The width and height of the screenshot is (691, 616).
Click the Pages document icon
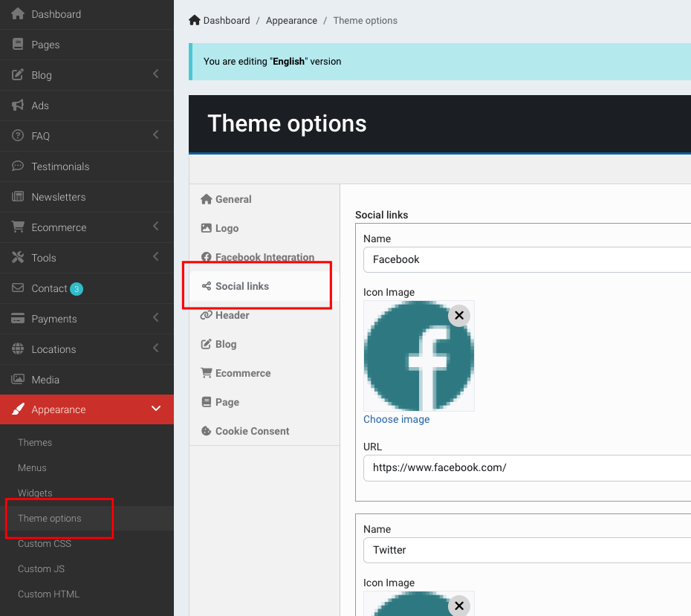tap(18, 45)
